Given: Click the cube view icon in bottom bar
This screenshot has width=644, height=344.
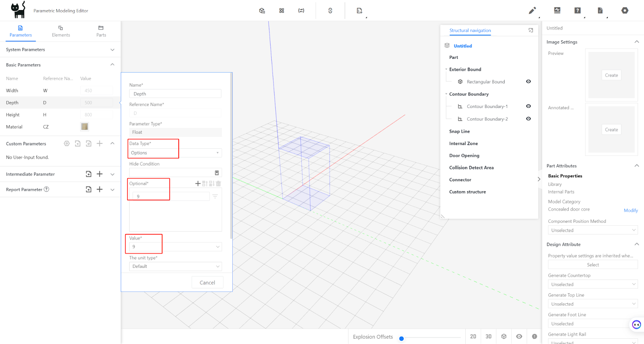Looking at the screenshot, I should pos(504,336).
